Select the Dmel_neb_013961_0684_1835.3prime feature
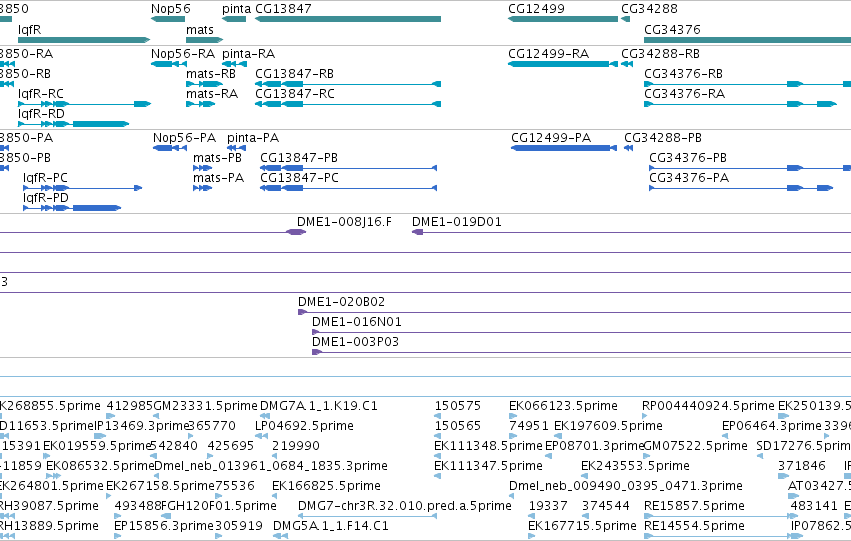Viewport: 851px width, 541px height. tap(157, 476)
